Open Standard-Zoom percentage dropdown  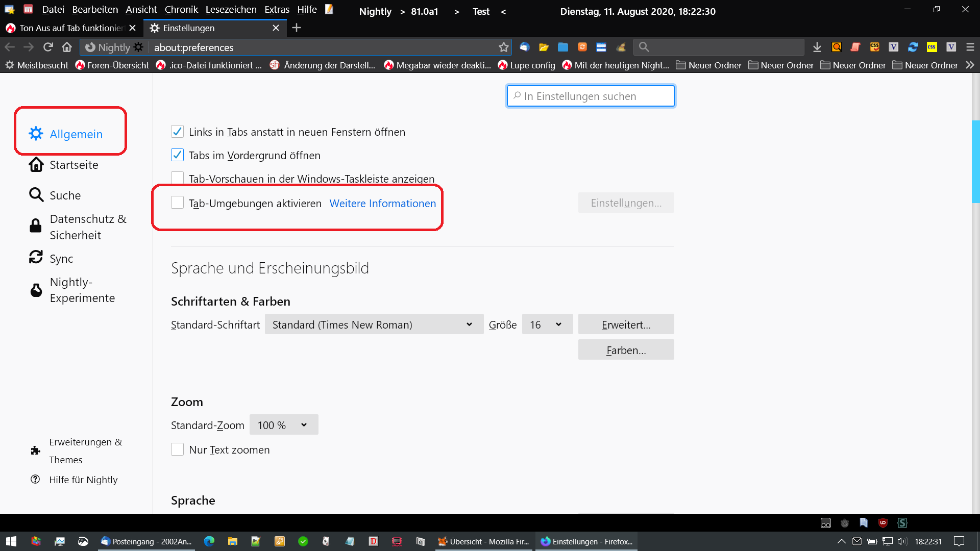coord(283,425)
